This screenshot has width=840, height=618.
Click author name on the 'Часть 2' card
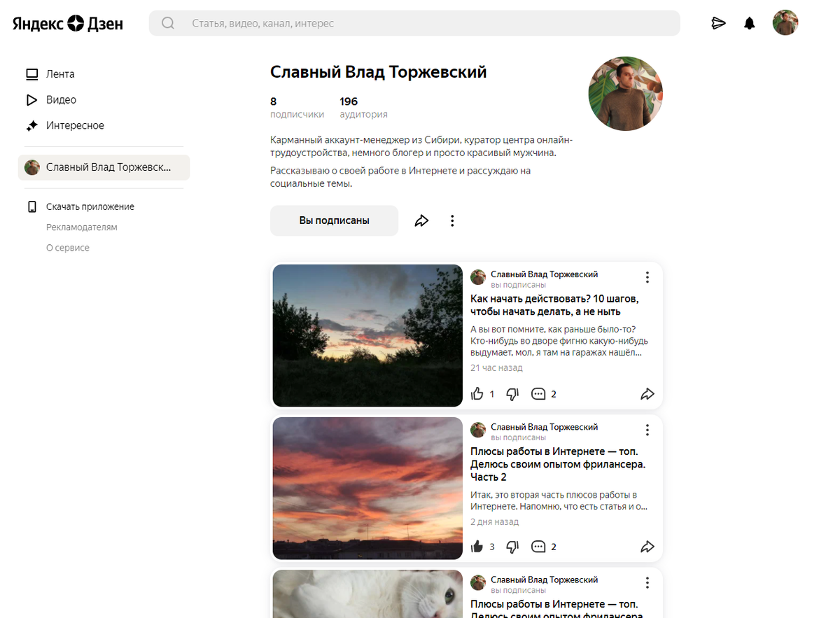tap(544, 427)
